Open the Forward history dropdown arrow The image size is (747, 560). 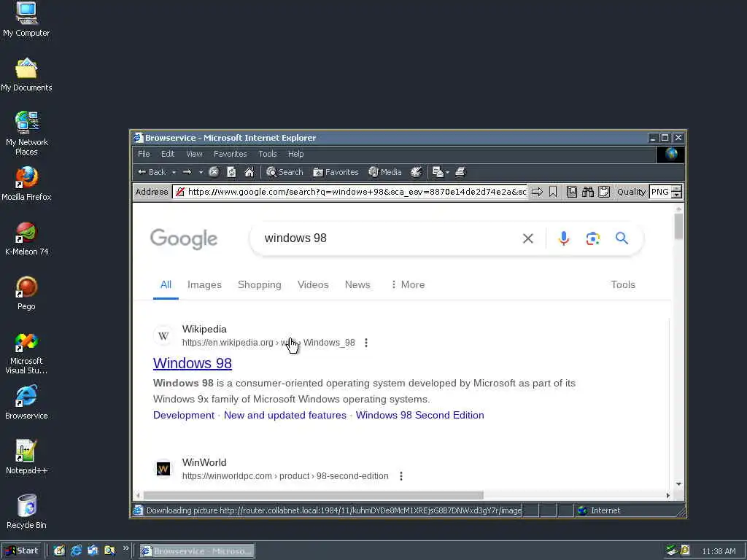201,172
